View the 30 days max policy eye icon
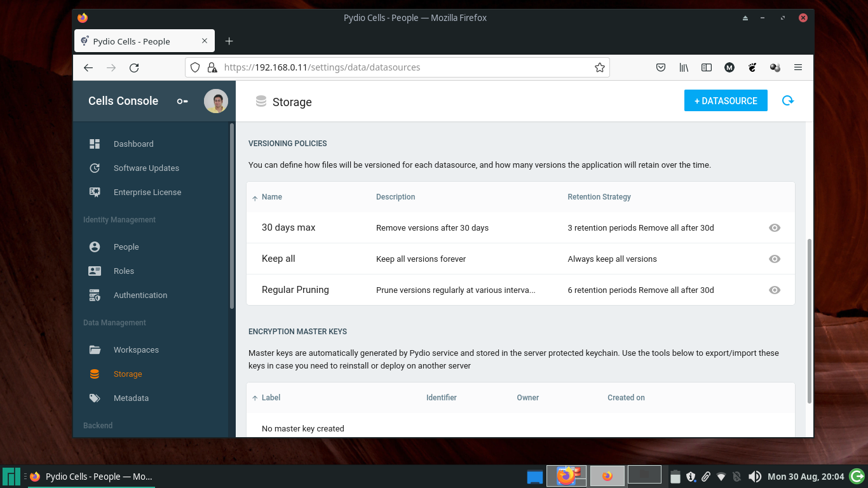This screenshot has width=868, height=488. click(775, 227)
